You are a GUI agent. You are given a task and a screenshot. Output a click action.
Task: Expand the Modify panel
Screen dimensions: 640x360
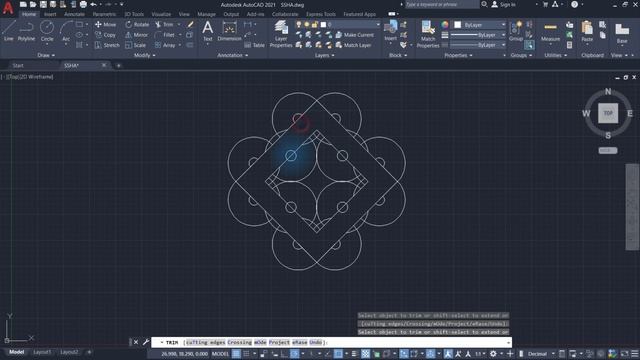pyautogui.click(x=144, y=55)
